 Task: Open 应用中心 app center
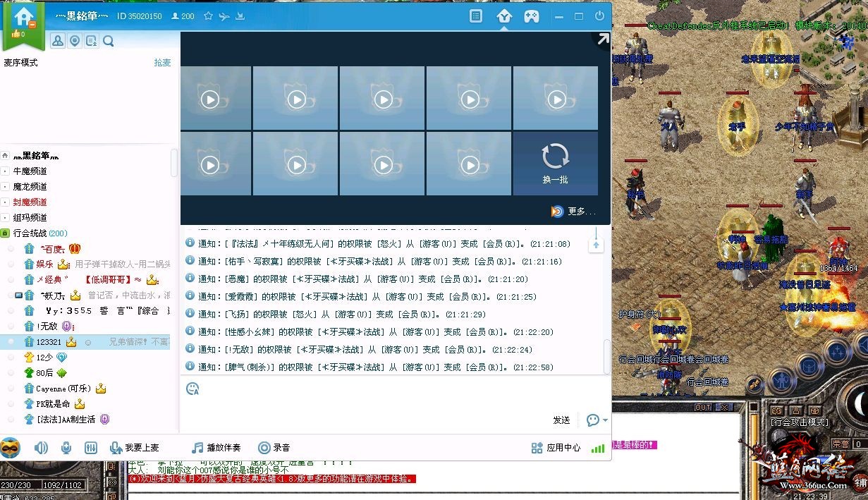coord(556,448)
